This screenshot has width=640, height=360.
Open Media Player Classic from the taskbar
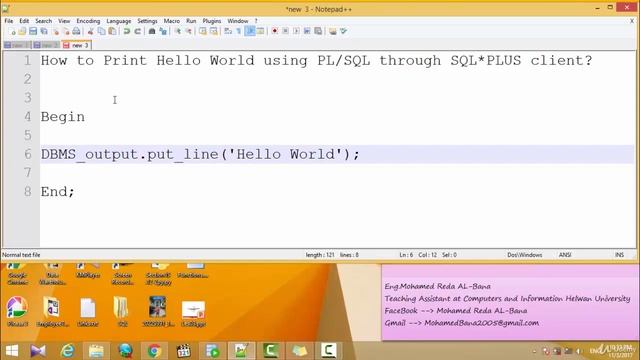(x=184, y=351)
